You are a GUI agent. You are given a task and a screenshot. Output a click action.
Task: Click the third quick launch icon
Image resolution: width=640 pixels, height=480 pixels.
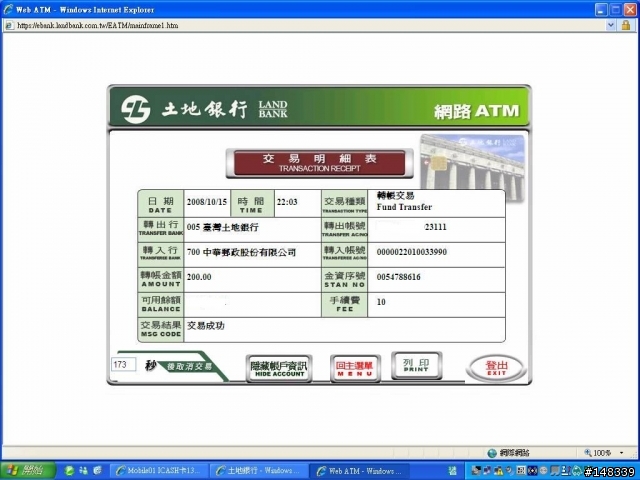coord(98,471)
